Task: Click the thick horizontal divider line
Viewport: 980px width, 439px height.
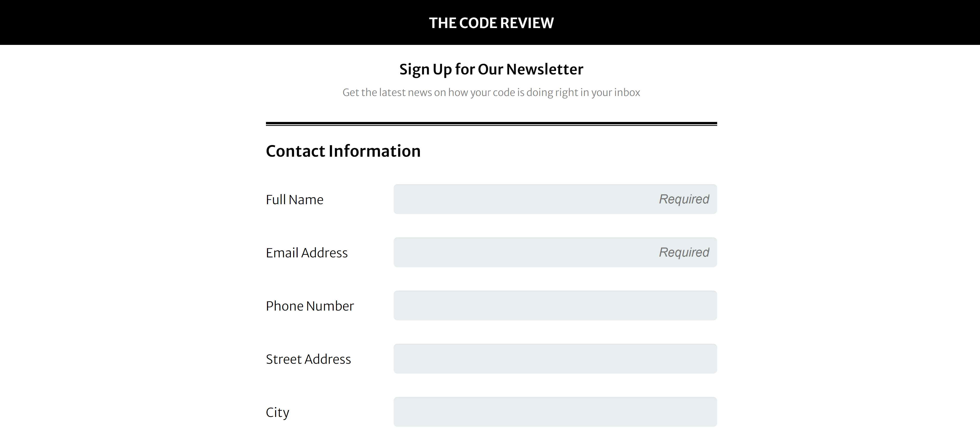Action: [491, 124]
